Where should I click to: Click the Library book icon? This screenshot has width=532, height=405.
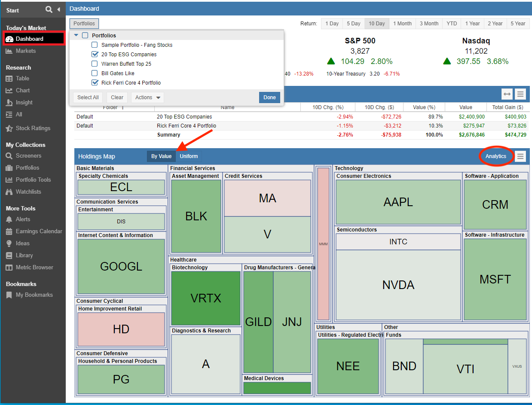pyautogui.click(x=9, y=256)
